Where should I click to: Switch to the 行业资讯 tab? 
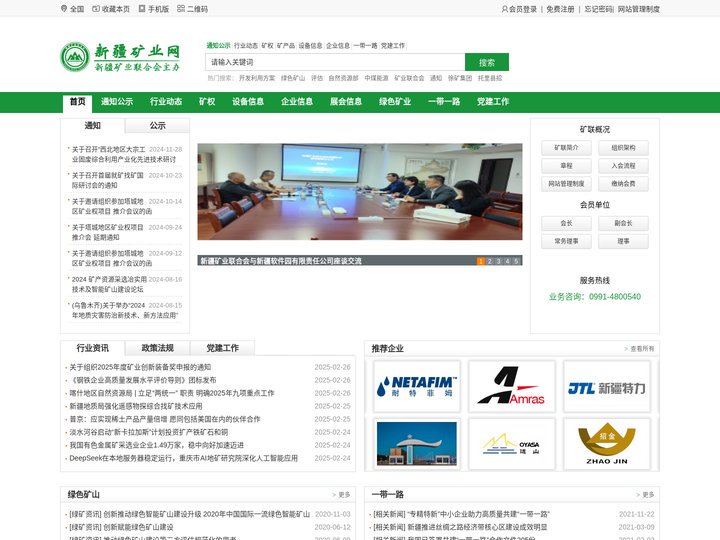92,348
